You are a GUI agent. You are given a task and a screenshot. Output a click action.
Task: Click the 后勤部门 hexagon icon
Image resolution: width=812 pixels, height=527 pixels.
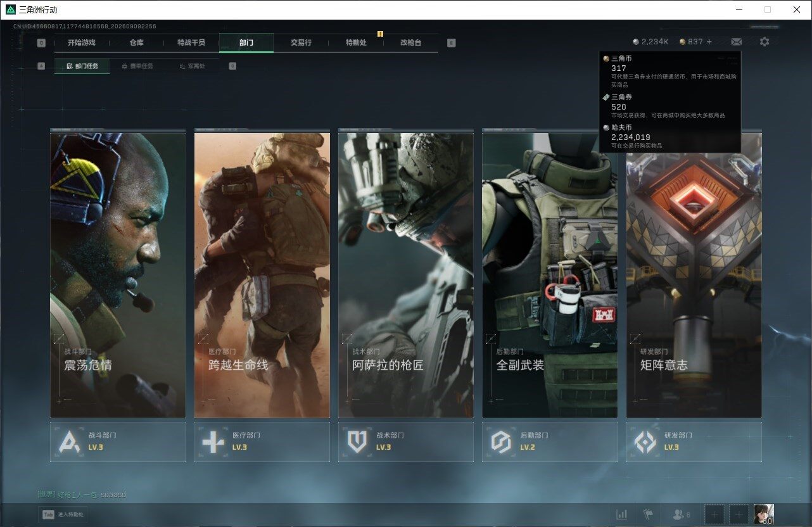(501, 441)
